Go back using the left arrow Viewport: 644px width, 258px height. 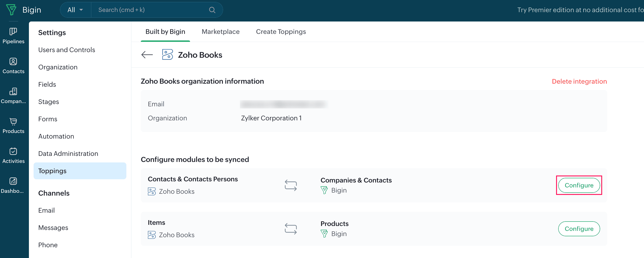coord(147,55)
